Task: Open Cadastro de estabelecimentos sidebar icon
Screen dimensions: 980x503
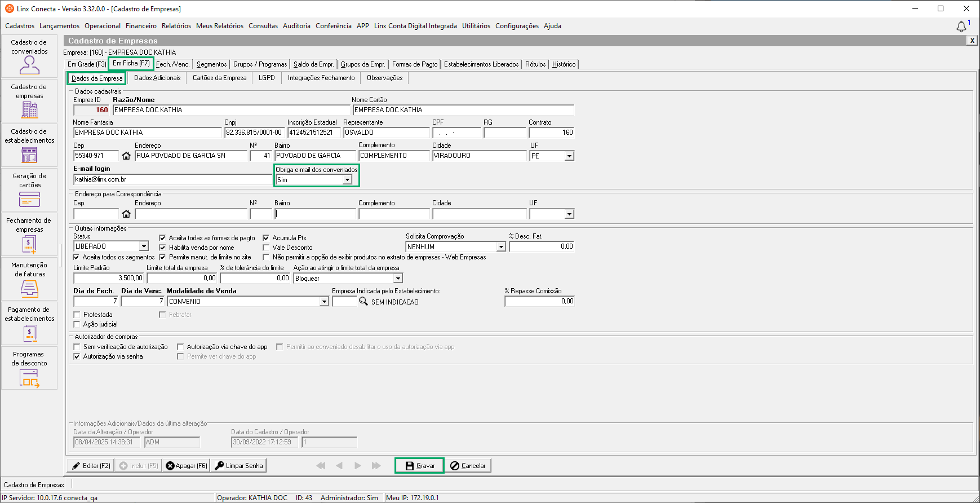Action: pos(29,145)
